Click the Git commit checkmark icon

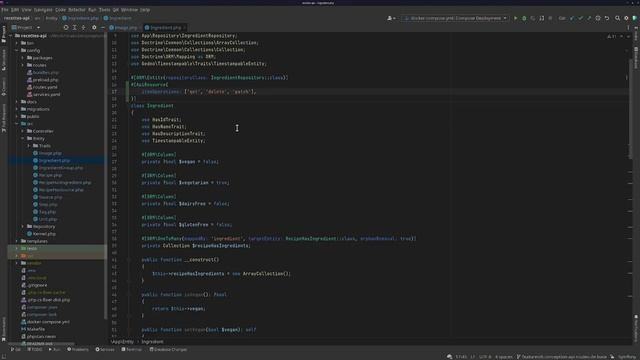(x=580, y=18)
